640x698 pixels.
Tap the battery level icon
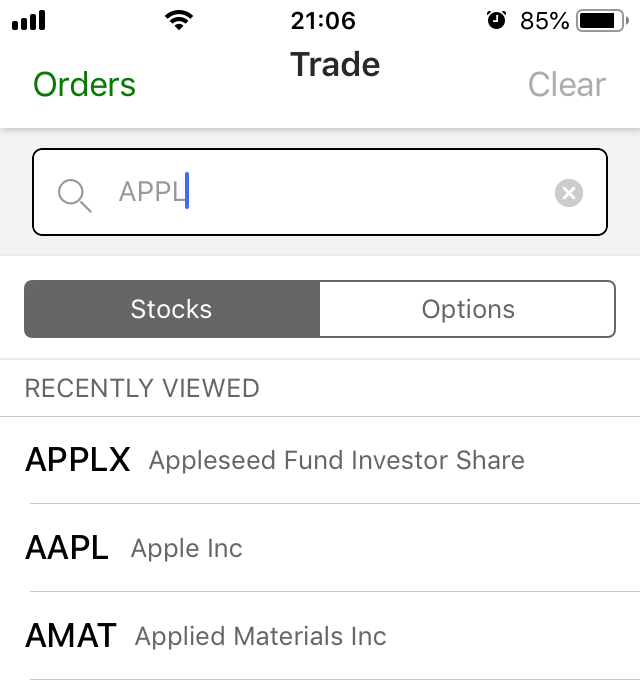pyautogui.click(x=600, y=21)
